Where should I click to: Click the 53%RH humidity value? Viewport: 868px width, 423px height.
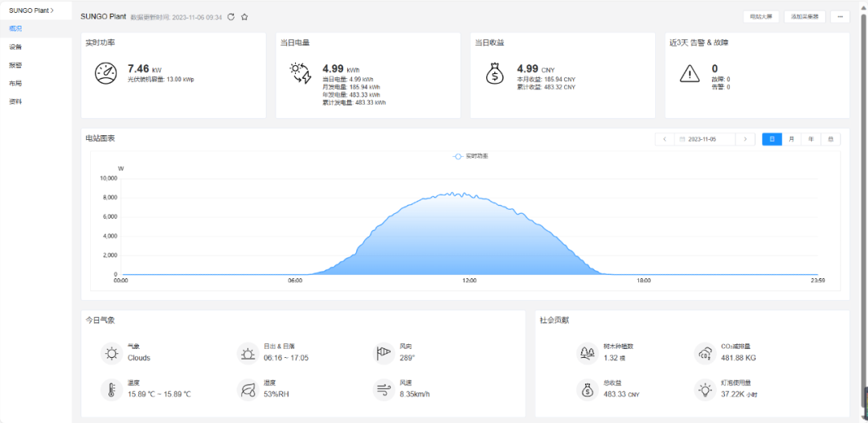(276, 395)
